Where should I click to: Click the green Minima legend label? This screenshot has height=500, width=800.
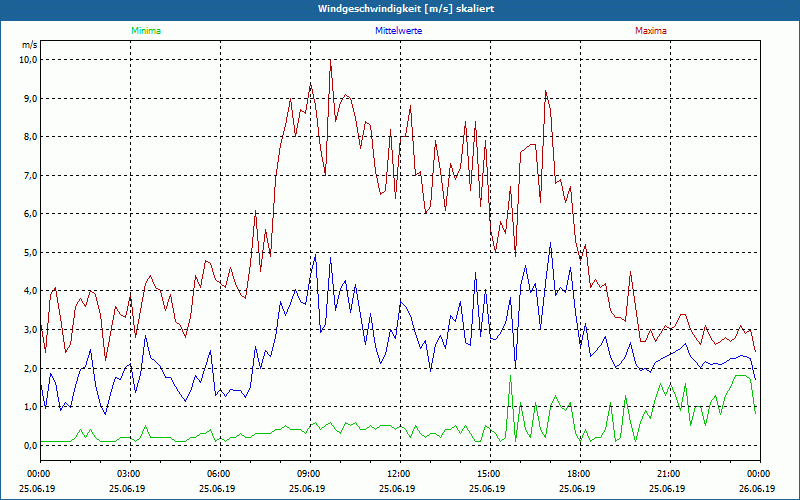(145, 31)
